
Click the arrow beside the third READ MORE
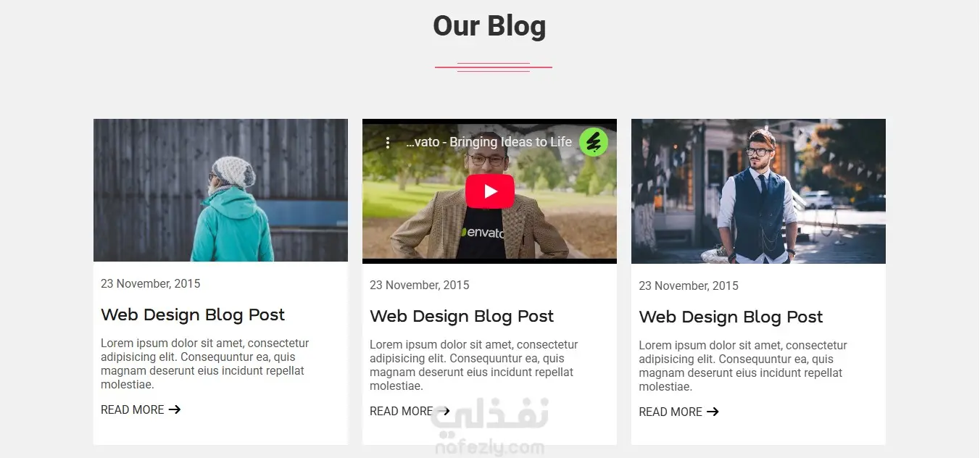[x=713, y=412]
